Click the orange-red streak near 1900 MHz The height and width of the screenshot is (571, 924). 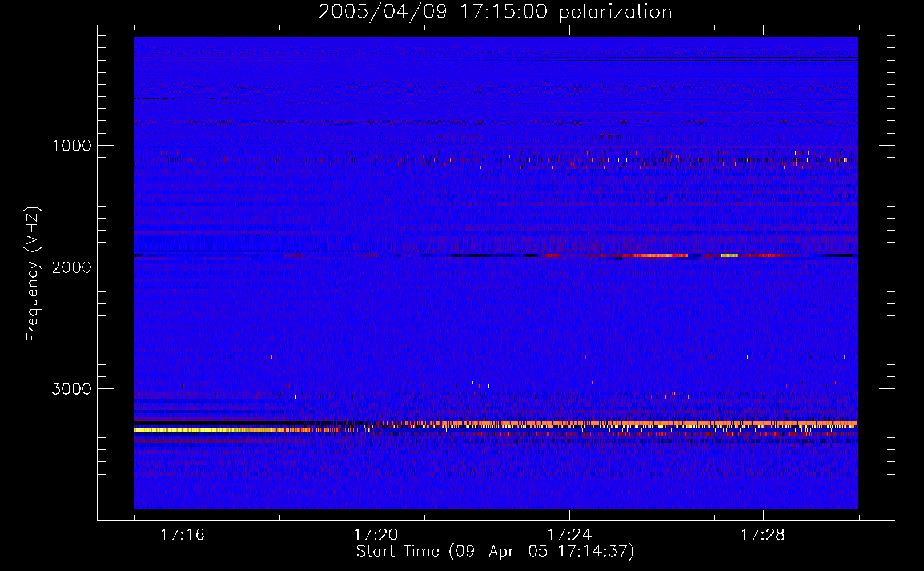tap(655, 256)
